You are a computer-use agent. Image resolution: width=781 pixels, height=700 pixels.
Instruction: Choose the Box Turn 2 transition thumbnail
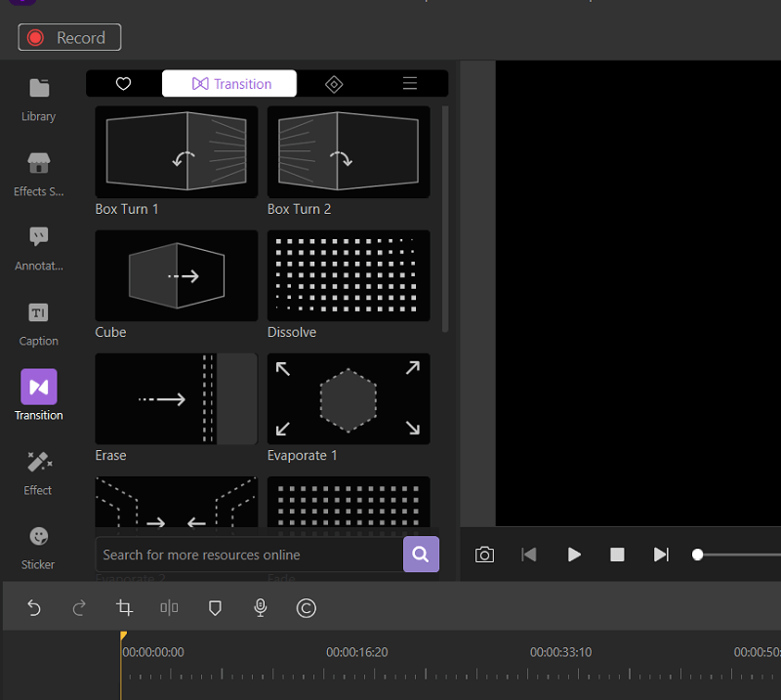tap(349, 152)
